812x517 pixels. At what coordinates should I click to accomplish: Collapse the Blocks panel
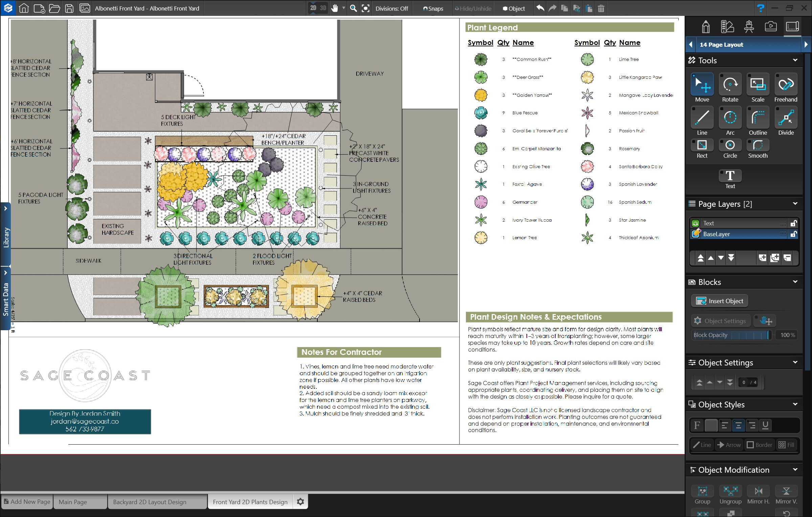click(795, 282)
